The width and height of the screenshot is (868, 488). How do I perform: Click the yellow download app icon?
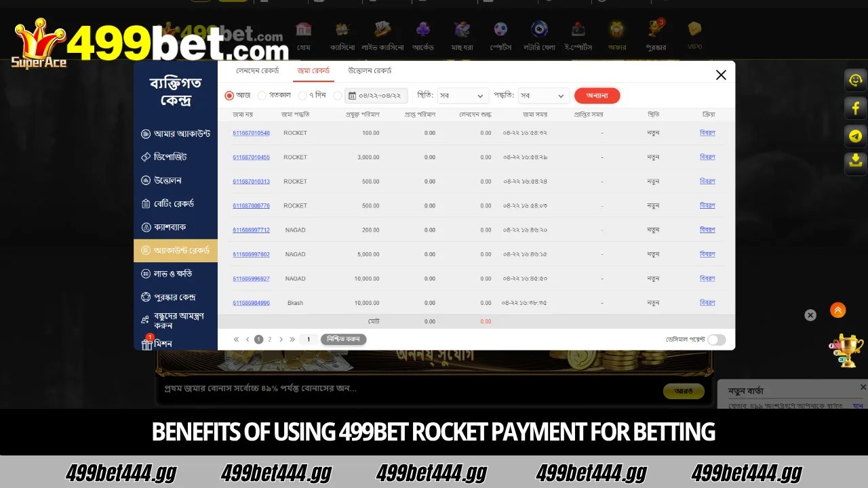(855, 161)
